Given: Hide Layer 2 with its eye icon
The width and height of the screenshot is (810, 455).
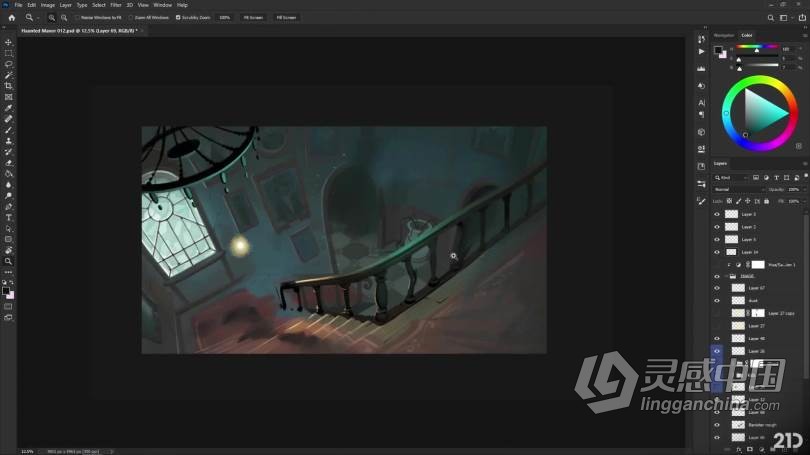Looking at the screenshot, I should [716, 227].
